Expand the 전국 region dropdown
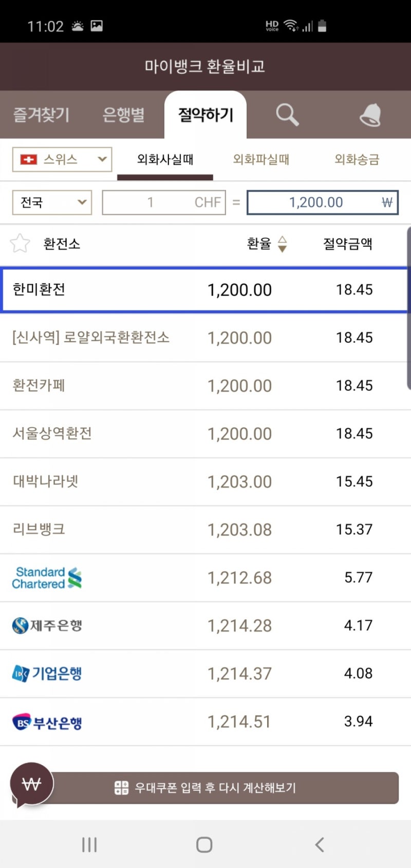This screenshot has height=868, width=411. 52,202
